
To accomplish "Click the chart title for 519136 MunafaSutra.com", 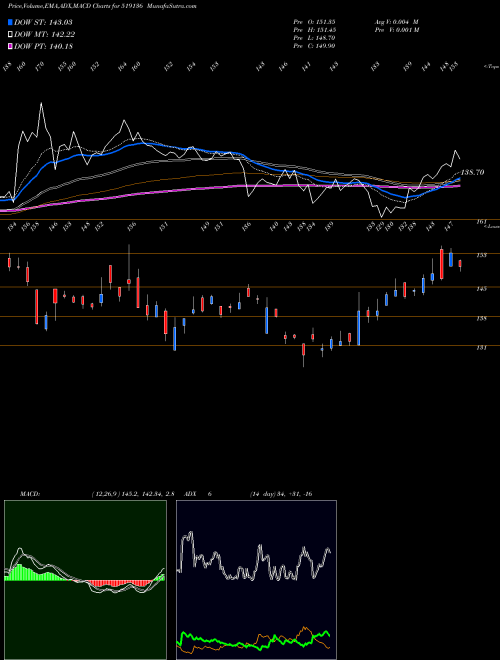I will [102, 6].
